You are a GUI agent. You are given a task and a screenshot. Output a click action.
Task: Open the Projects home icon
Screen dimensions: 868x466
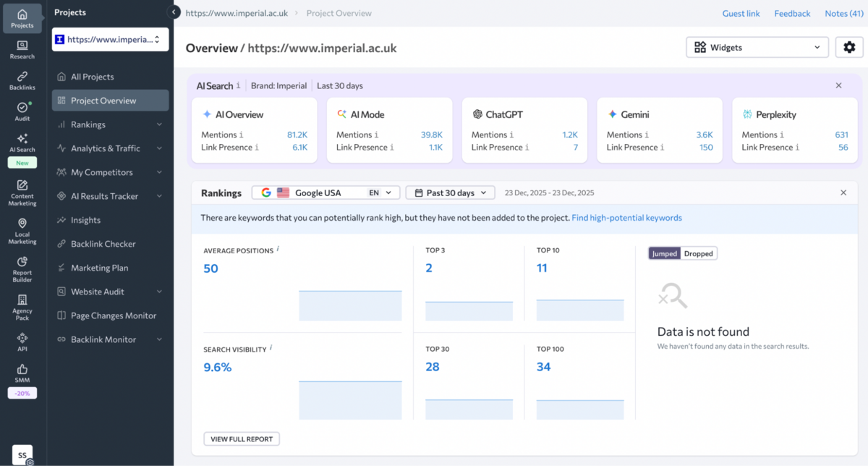coord(22,19)
